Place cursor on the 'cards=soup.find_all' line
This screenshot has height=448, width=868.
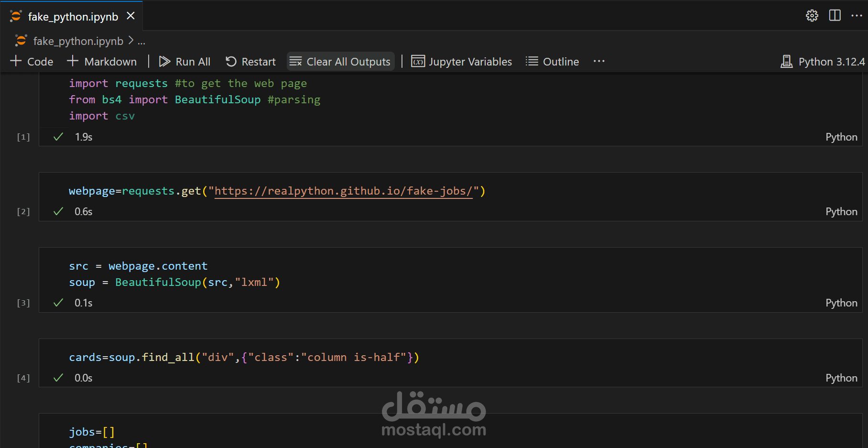pyautogui.click(x=244, y=358)
